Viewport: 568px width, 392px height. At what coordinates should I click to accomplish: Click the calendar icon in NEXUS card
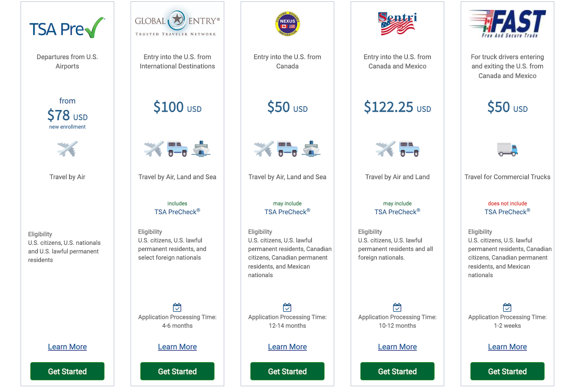coord(287,307)
